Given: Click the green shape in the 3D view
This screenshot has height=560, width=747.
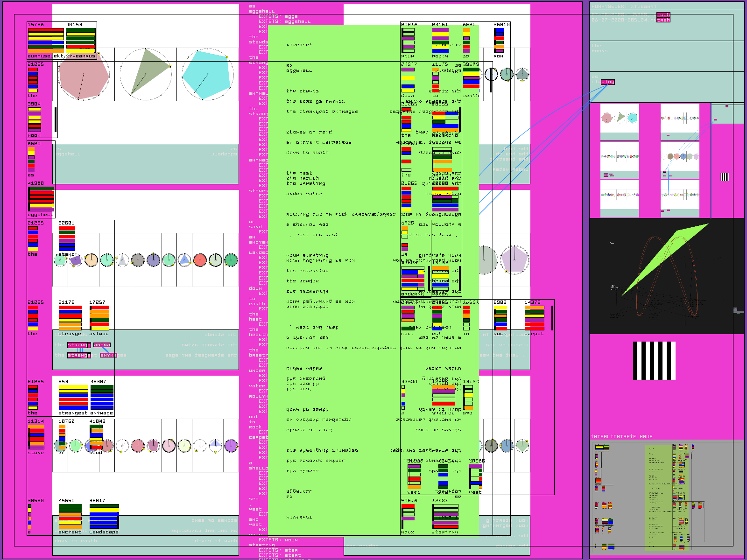Looking at the screenshot, I should click(x=663, y=259).
